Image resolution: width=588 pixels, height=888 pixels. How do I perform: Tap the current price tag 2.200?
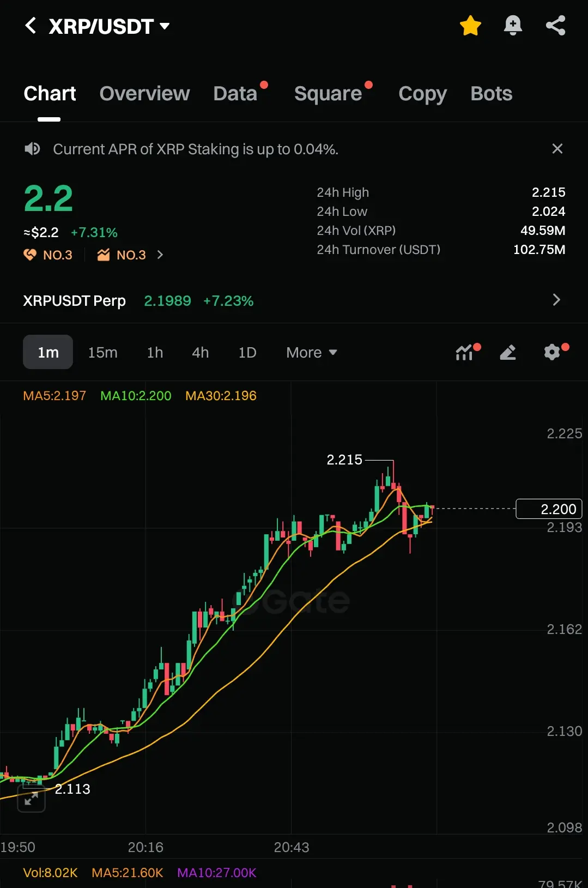(x=549, y=509)
